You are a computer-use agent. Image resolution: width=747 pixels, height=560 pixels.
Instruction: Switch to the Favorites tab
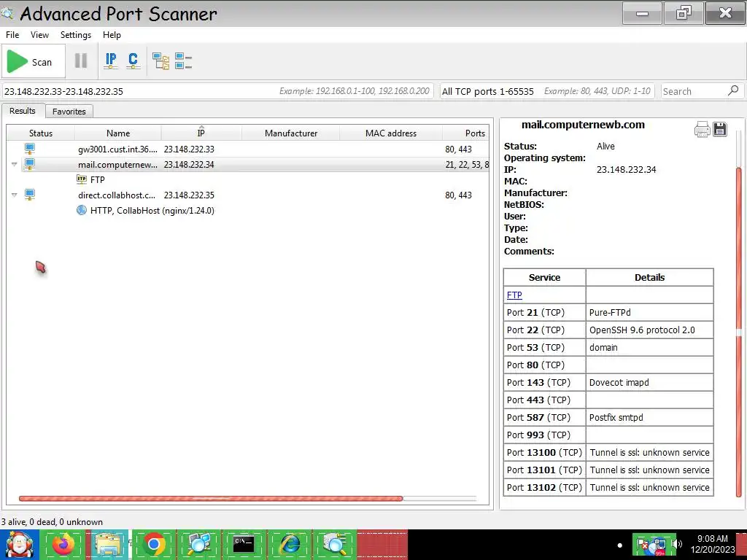(x=69, y=112)
